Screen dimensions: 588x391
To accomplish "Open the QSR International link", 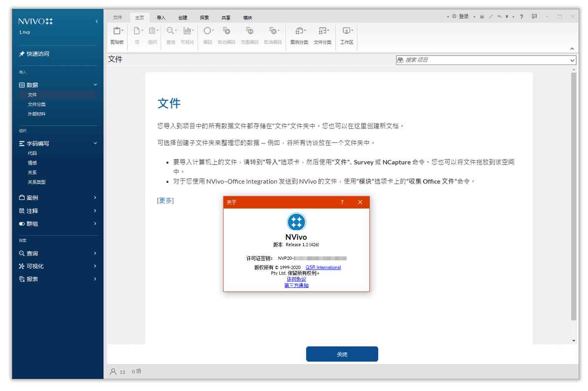I will point(323,267).
